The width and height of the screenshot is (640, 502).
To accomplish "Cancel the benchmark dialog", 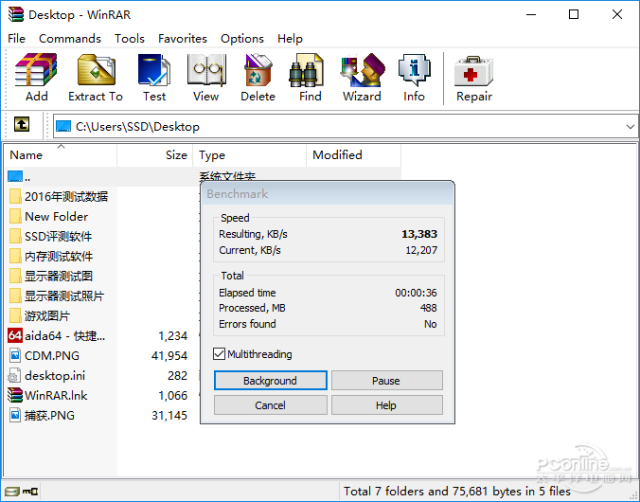I will click(270, 405).
